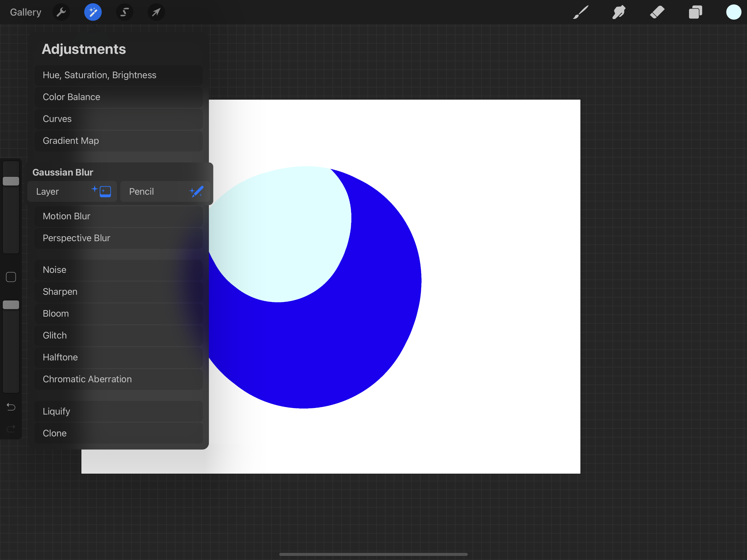Screen dimensions: 747x560
Task: Select Chromatic Aberration adjustment
Action: (x=119, y=379)
